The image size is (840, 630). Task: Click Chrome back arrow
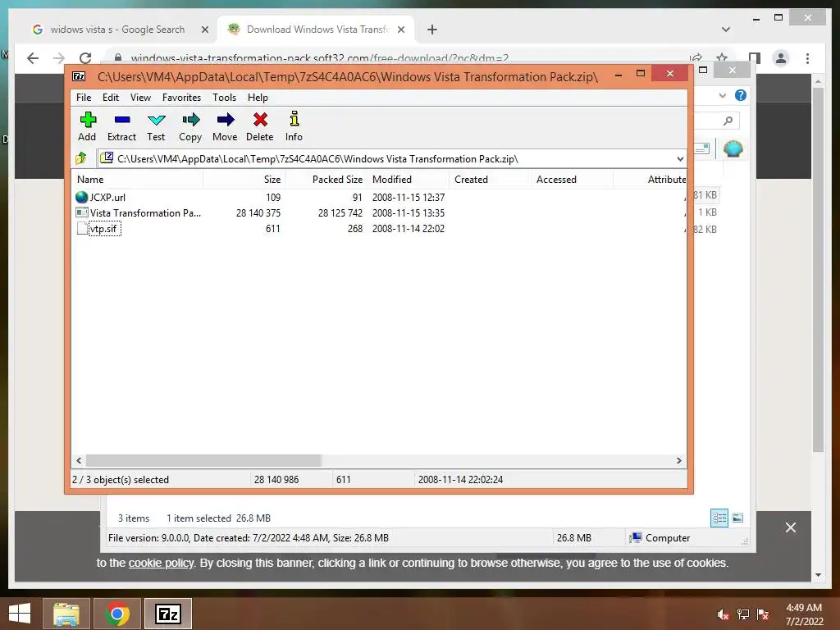(33, 58)
